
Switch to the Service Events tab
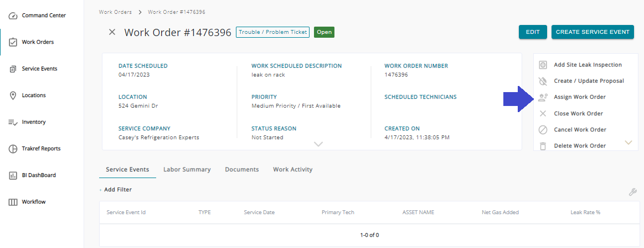click(127, 169)
